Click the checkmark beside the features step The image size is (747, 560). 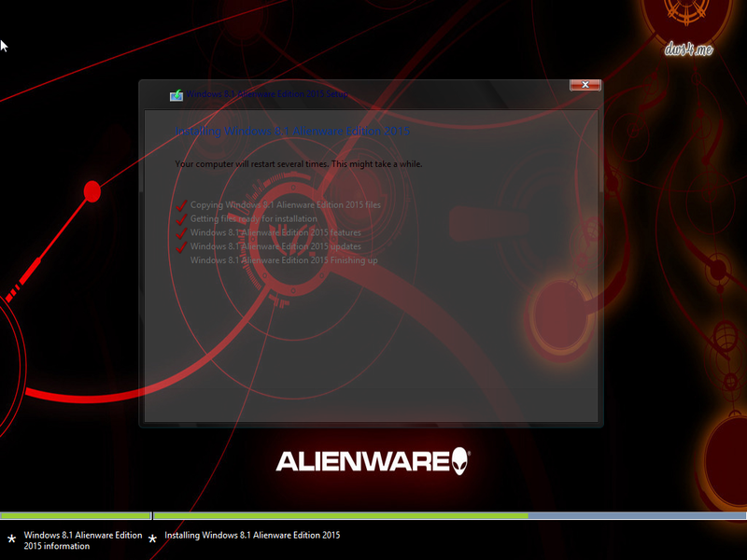pyautogui.click(x=181, y=232)
